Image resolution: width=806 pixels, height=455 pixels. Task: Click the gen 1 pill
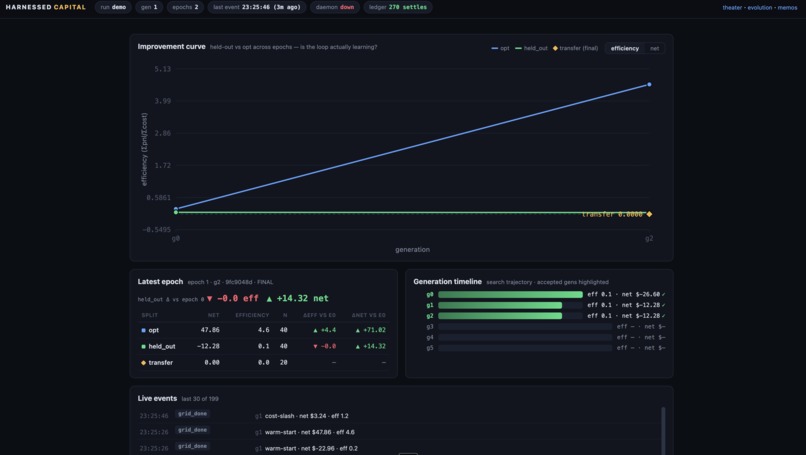pyautogui.click(x=149, y=7)
